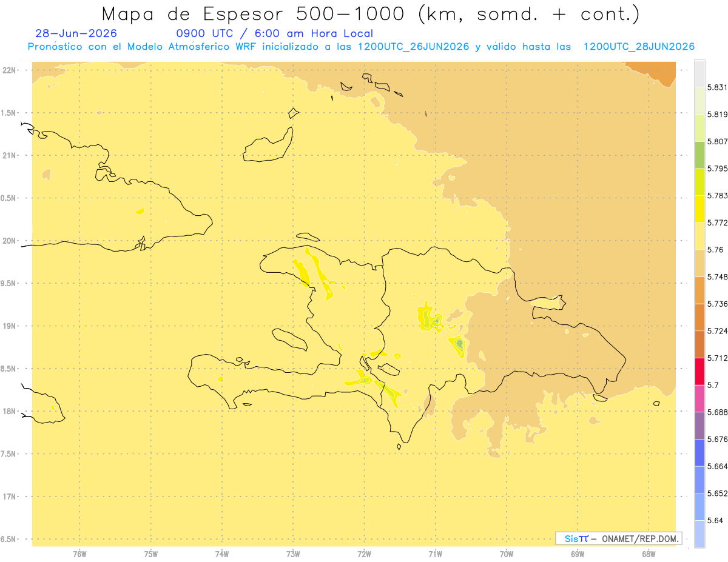Select the forecast date '28-Jun-2026'
The image size is (728, 562).
point(76,33)
